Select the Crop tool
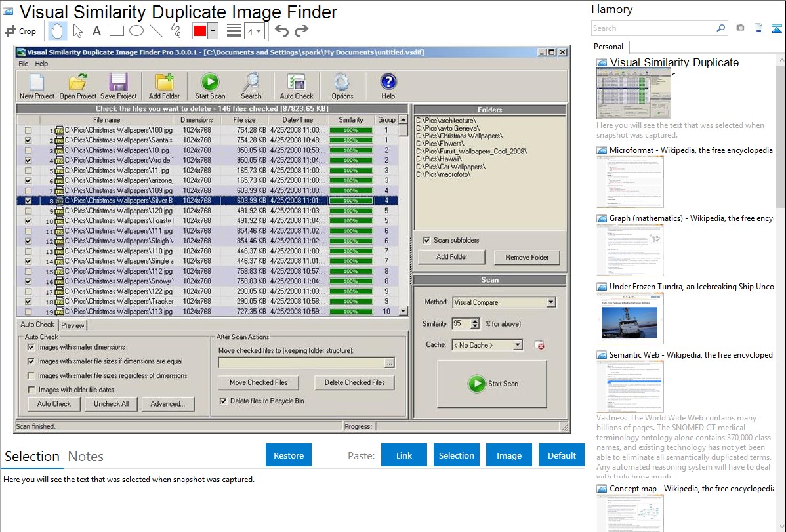This screenshot has height=532, width=786. [x=20, y=31]
